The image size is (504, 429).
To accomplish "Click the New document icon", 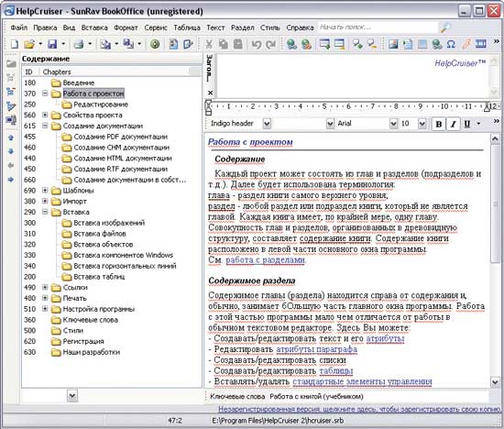I will pos(14,44).
